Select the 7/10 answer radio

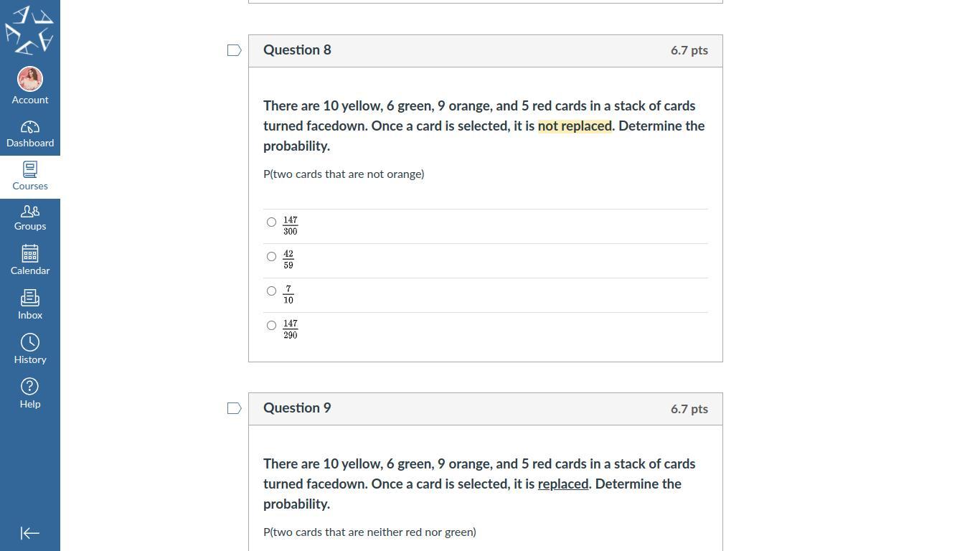271,291
